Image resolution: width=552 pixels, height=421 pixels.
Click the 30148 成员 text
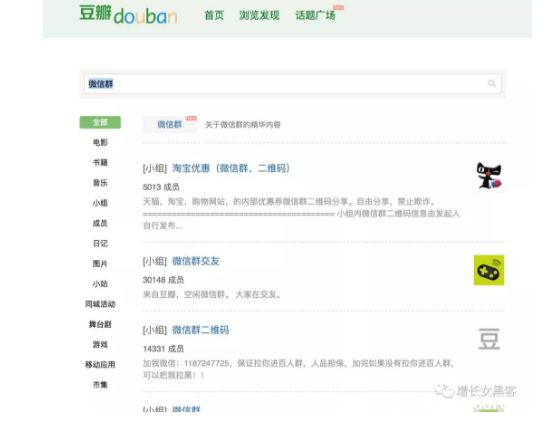[x=163, y=280]
